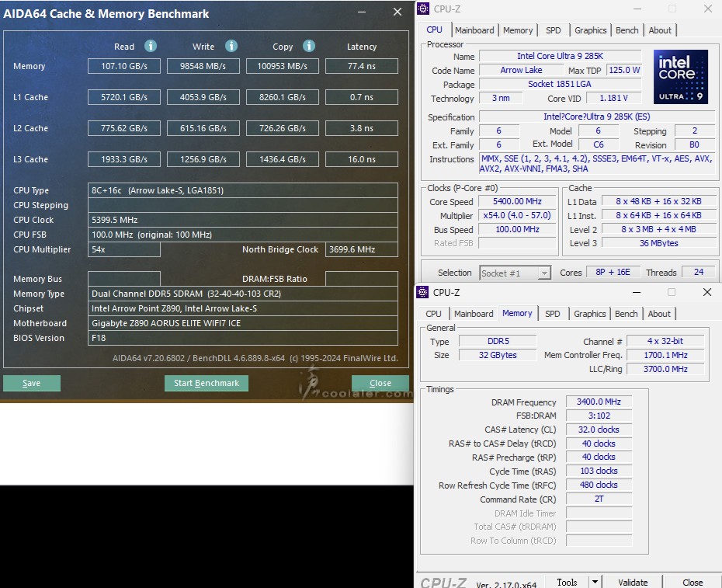The width and height of the screenshot is (722, 588).
Task: Click the Memory Read result field 107.10 GB/s
Action: pos(124,66)
